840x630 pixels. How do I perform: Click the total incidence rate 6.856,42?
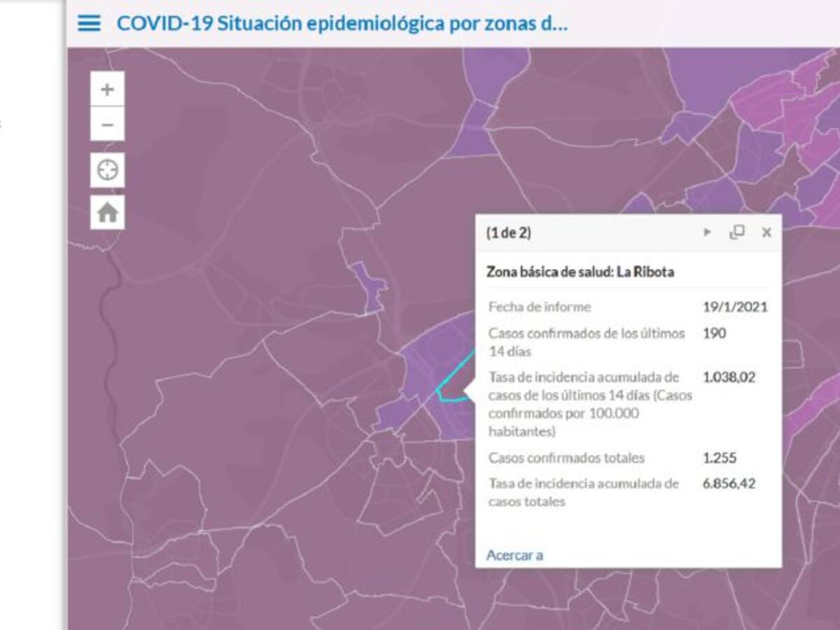click(729, 484)
